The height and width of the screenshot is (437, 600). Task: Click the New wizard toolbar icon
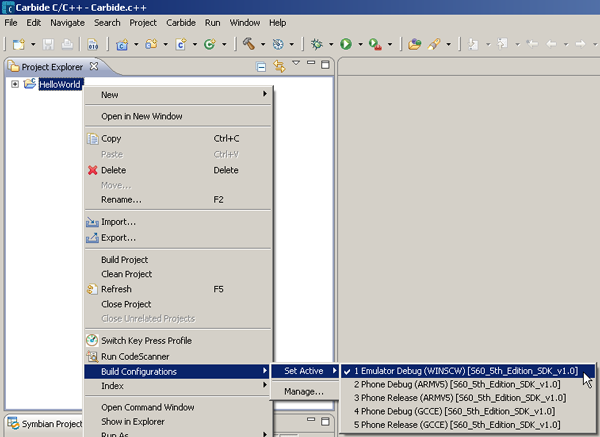[x=19, y=44]
